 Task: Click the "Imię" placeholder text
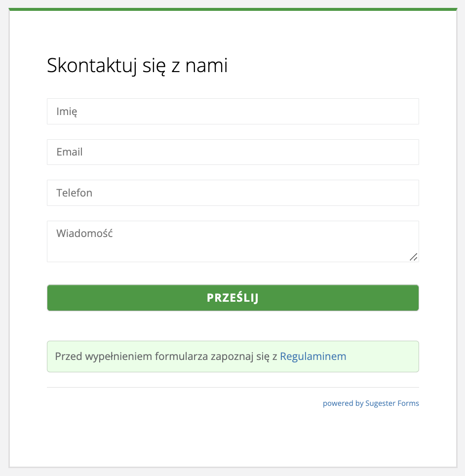pyautogui.click(x=67, y=112)
